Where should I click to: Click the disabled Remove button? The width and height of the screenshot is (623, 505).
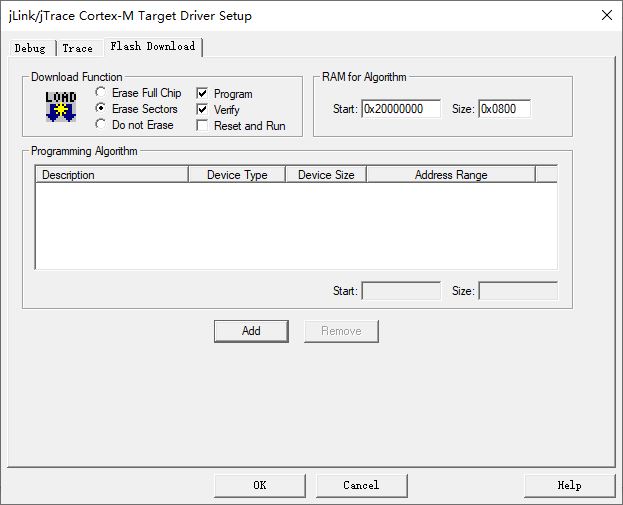[341, 331]
